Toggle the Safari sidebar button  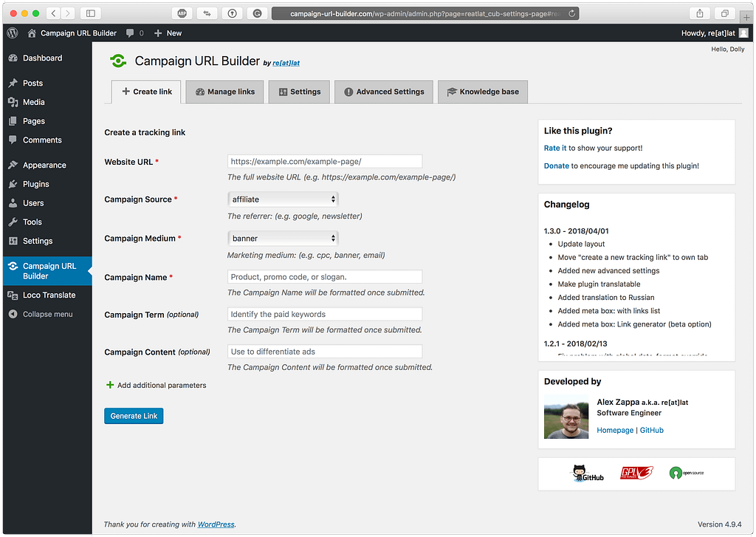click(90, 13)
